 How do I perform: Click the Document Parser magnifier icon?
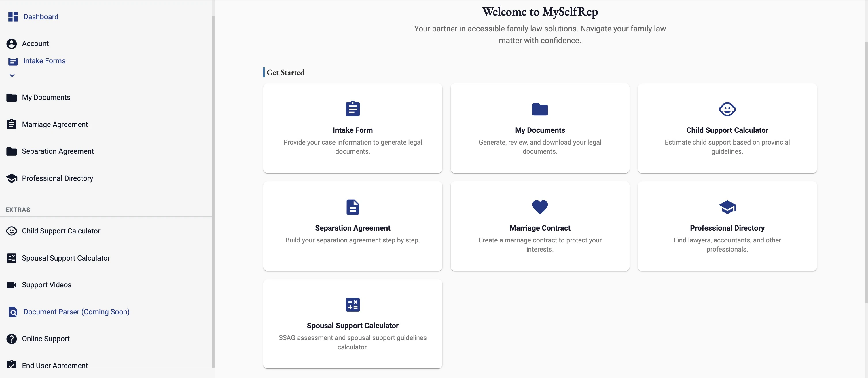[13, 312]
